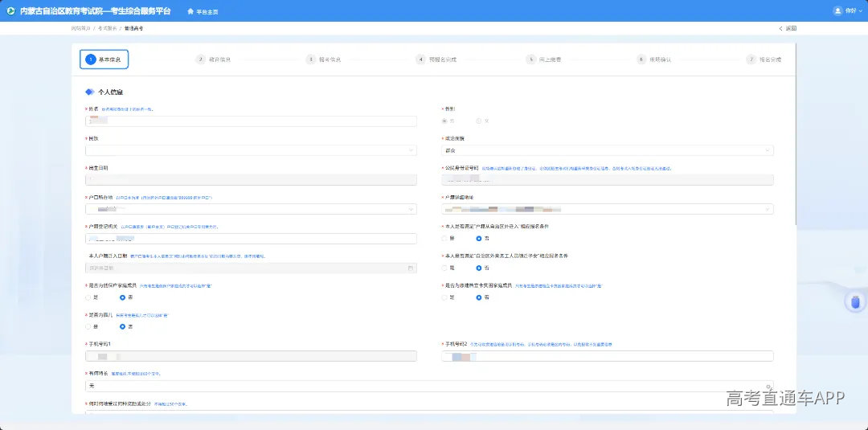Click the step 4 number circle
Screen dimensions: 868x430
coord(420,59)
